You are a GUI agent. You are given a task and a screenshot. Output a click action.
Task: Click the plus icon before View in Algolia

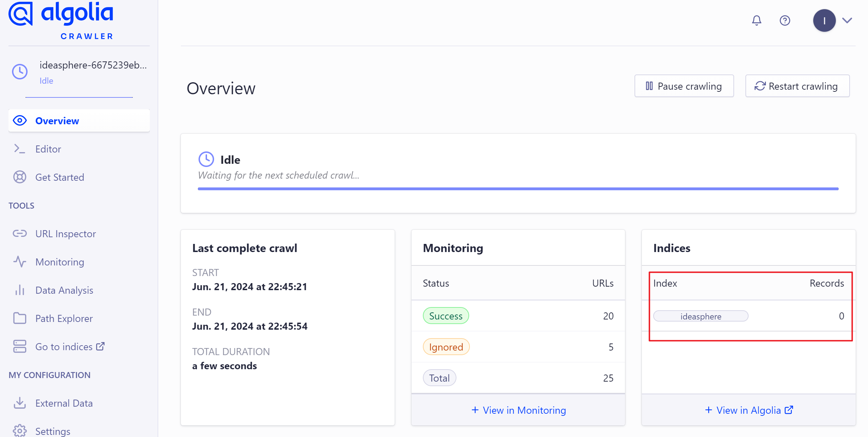tap(708, 410)
